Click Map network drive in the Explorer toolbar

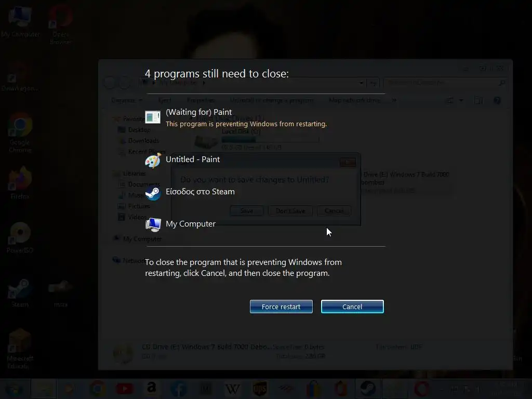tap(355, 100)
